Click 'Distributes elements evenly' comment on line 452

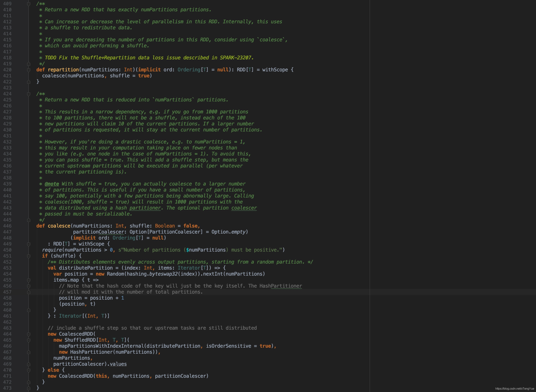click(x=180, y=262)
